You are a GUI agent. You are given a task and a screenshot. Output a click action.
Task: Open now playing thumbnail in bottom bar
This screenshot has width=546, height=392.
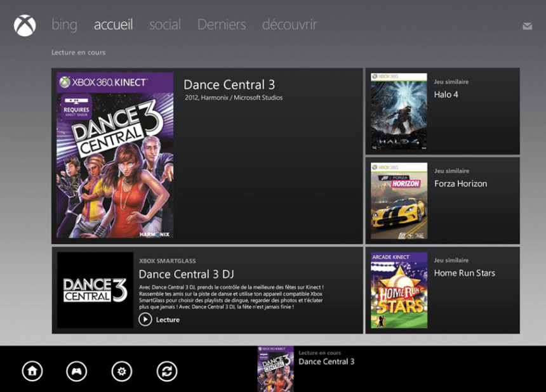(x=276, y=369)
